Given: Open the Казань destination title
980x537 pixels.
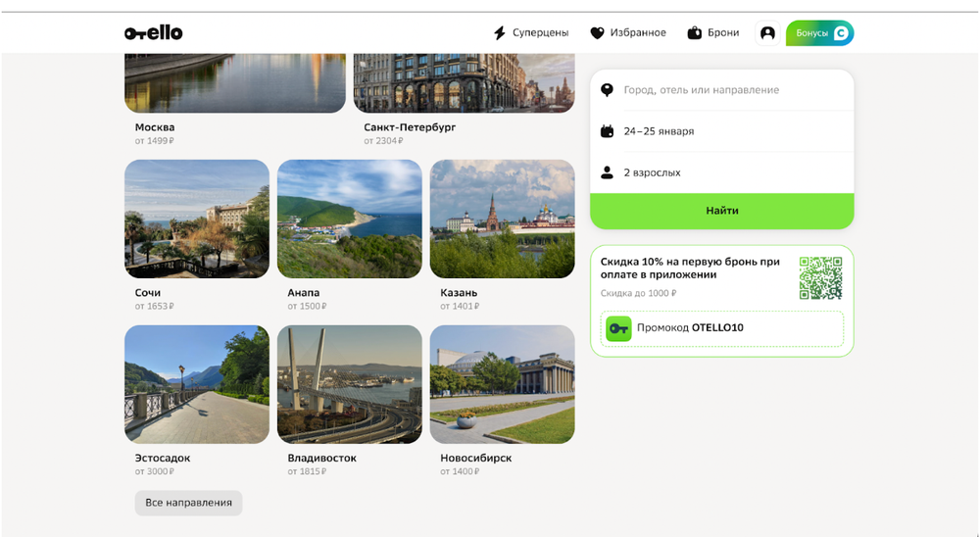Looking at the screenshot, I should click(459, 293).
